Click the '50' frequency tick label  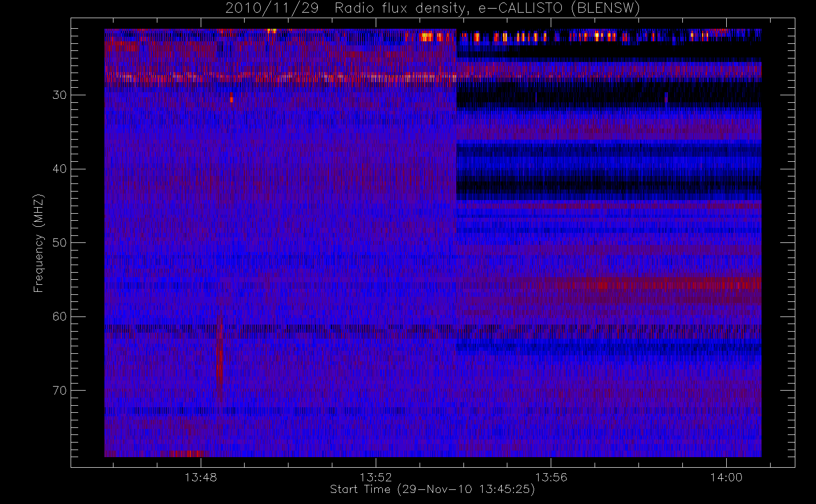pyautogui.click(x=60, y=243)
